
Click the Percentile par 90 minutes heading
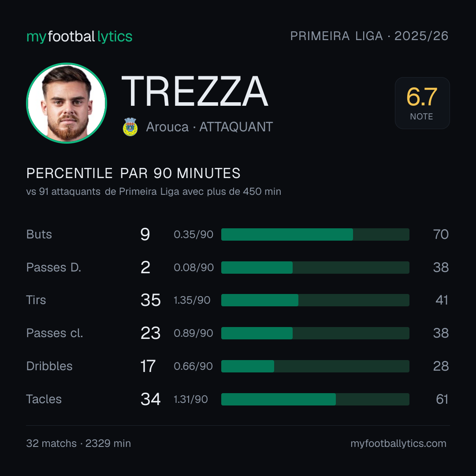tap(133, 173)
